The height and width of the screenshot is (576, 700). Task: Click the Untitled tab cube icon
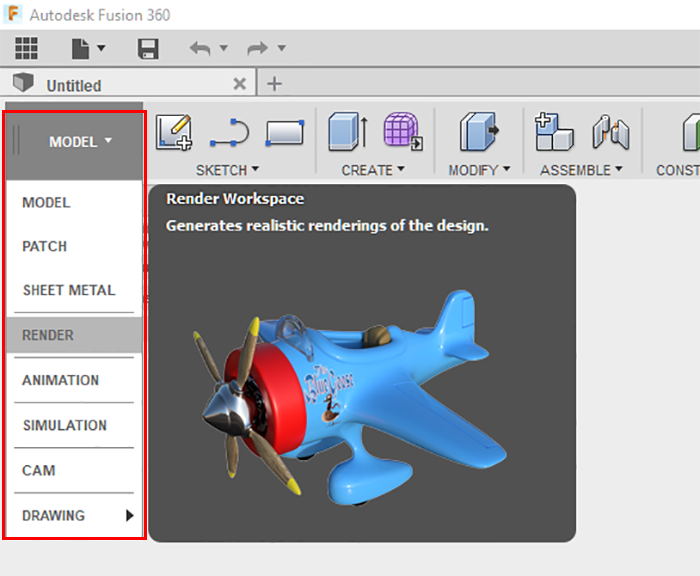[23, 82]
